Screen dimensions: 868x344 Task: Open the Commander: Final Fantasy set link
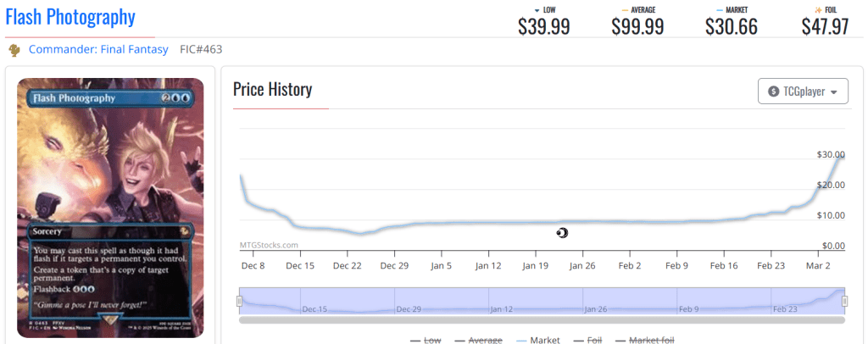click(97, 49)
